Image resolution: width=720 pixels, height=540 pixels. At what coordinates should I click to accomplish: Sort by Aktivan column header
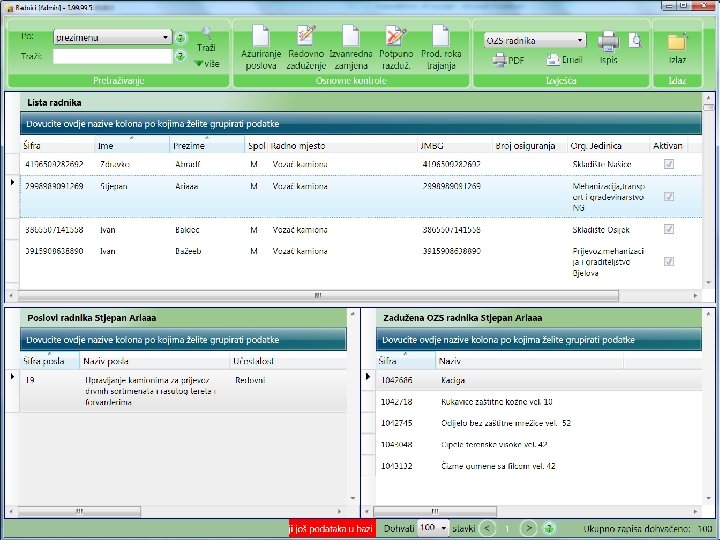[x=668, y=146]
